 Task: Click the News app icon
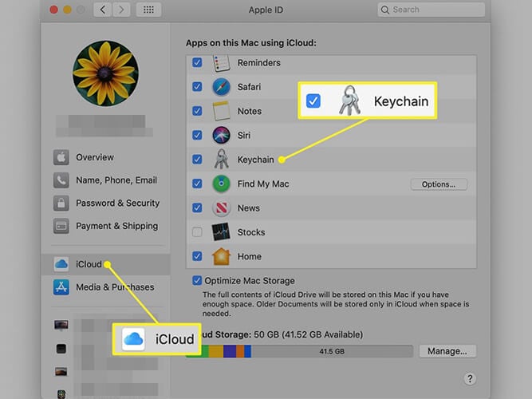coord(221,207)
